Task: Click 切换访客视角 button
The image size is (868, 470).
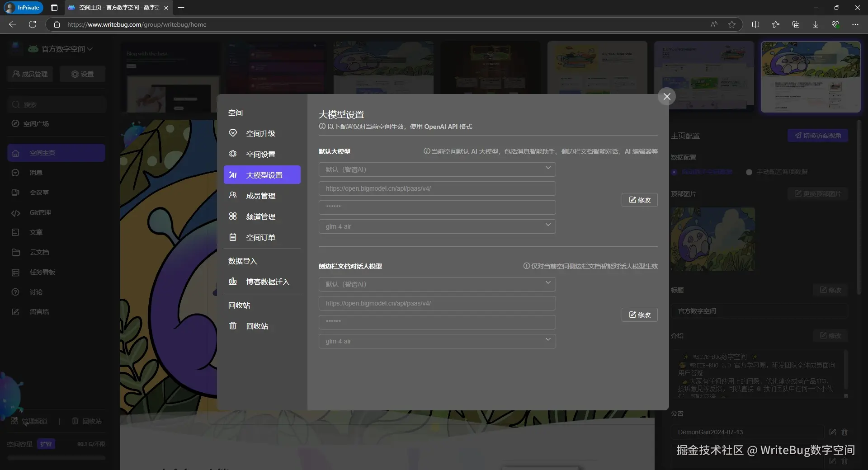Action: coord(817,136)
